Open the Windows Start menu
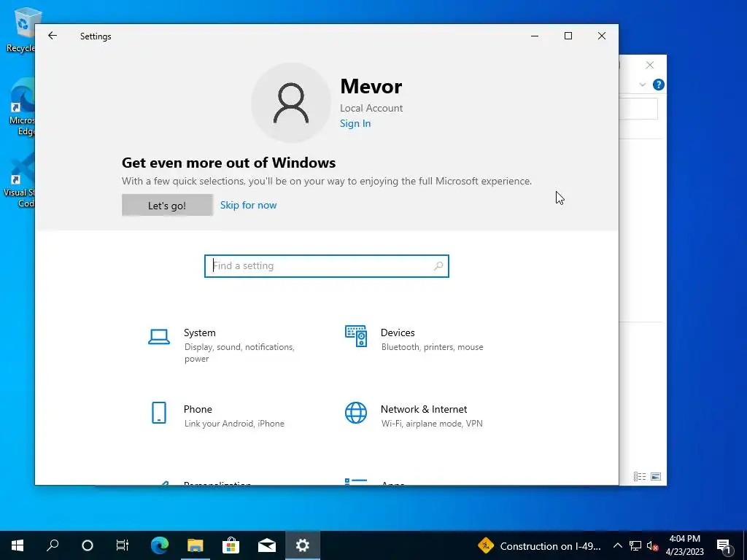The height and width of the screenshot is (560, 747). [18, 545]
